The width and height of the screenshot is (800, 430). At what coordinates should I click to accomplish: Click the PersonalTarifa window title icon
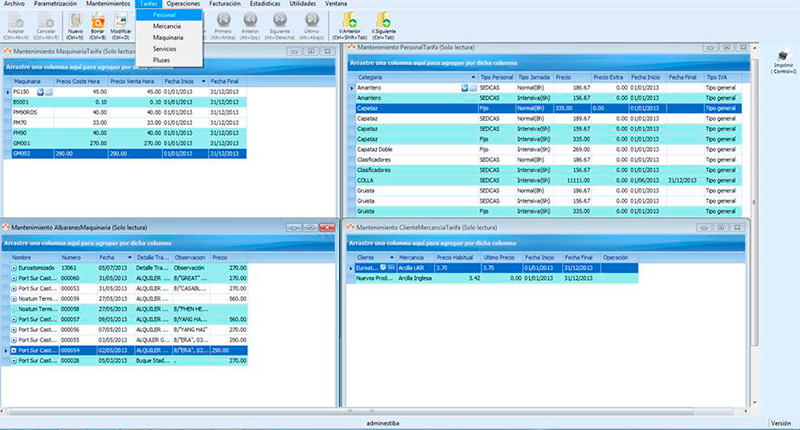click(351, 47)
